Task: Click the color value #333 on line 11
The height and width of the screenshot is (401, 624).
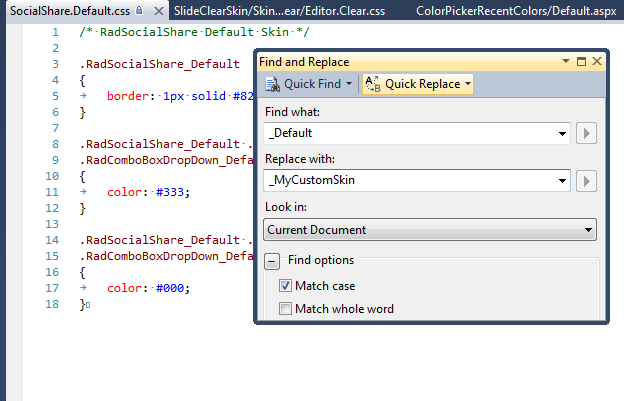Action: pyautogui.click(x=170, y=192)
